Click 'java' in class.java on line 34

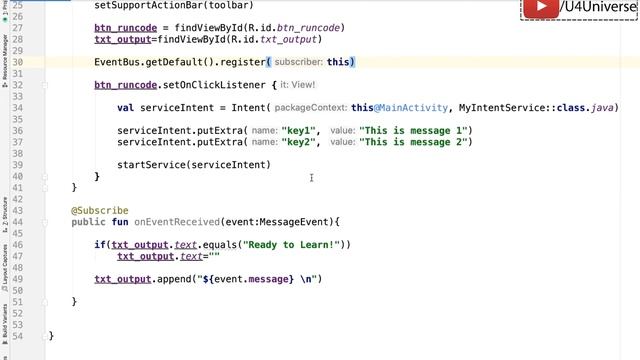coord(602,108)
